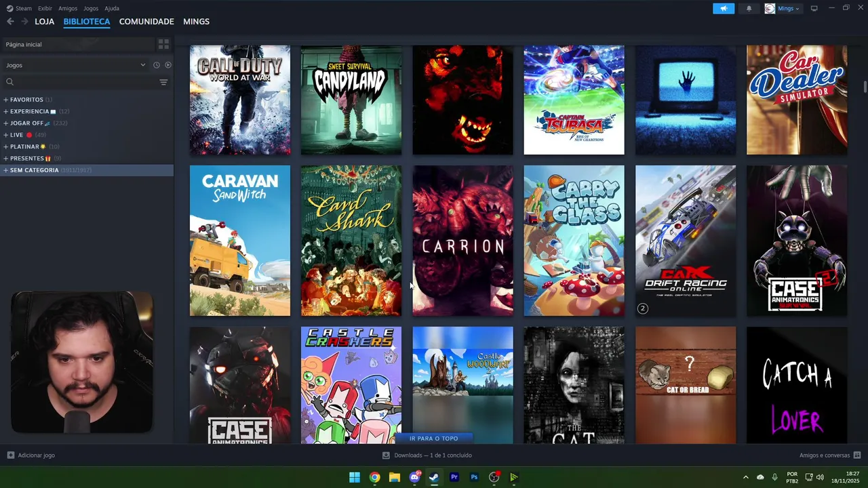This screenshot has width=868, height=488.
Task: Select Captain Tsubasa game cover
Action: click(x=574, y=100)
